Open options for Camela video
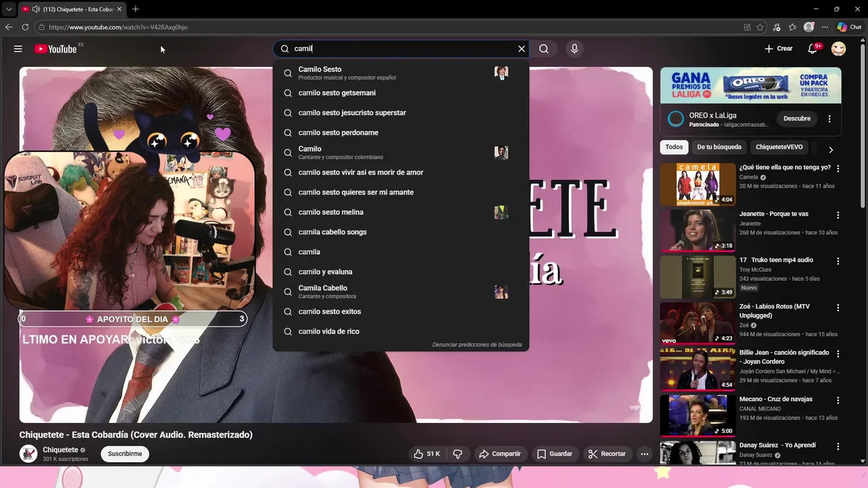 (838, 169)
